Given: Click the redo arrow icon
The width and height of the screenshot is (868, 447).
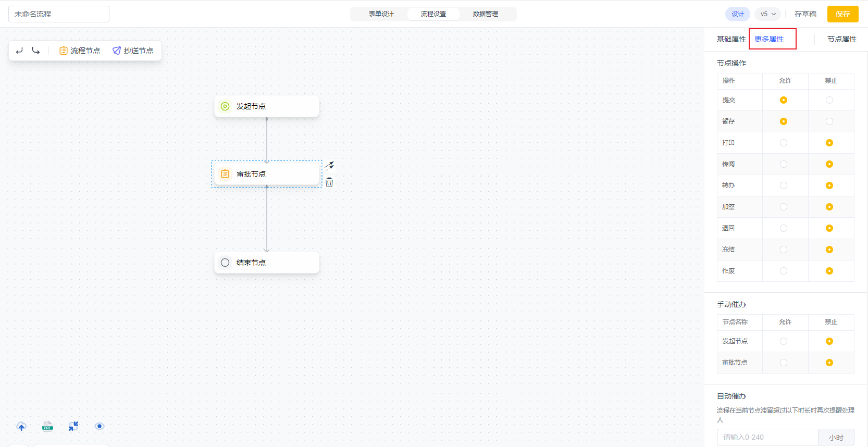Looking at the screenshot, I should point(36,51).
